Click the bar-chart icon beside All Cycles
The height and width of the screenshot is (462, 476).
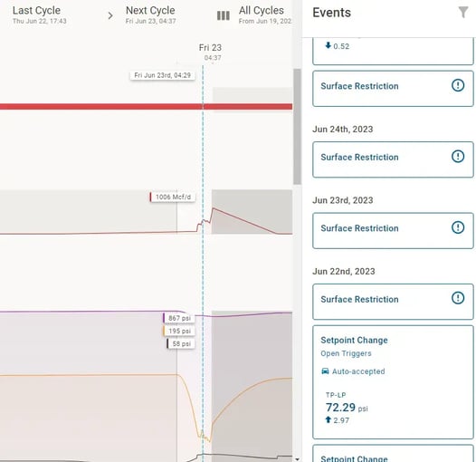pos(224,15)
